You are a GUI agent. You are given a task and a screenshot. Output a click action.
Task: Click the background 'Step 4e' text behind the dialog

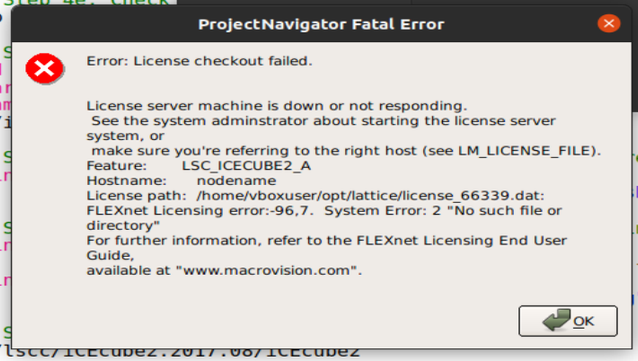(x=85, y=3)
